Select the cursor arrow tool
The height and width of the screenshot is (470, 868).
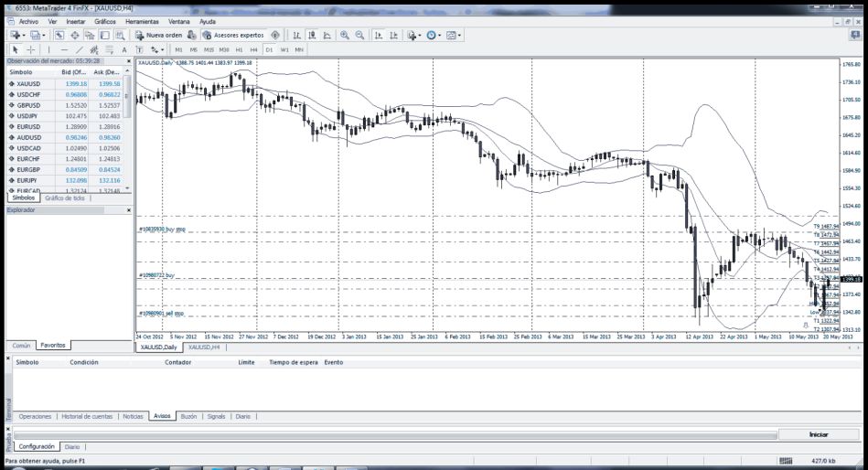pos(15,49)
